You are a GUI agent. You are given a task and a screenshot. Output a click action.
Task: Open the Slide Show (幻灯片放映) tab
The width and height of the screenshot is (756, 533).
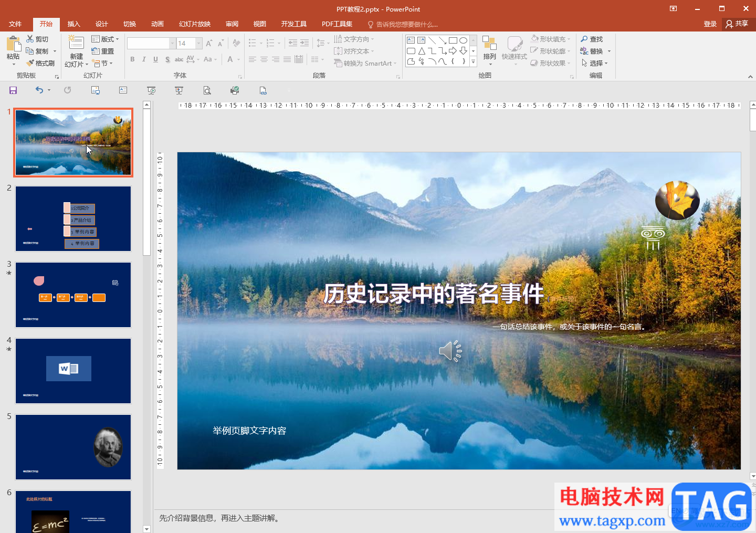tap(195, 24)
